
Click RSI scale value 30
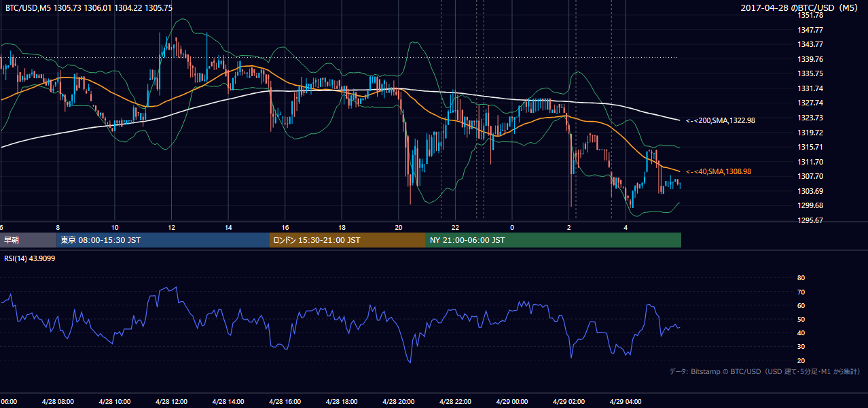tap(801, 347)
